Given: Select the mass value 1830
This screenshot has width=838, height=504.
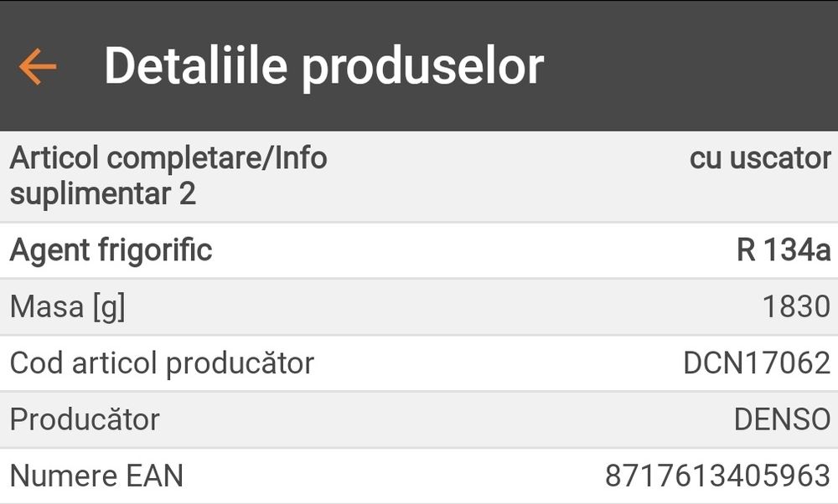Looking at the screenshot, I should point(795,306).
